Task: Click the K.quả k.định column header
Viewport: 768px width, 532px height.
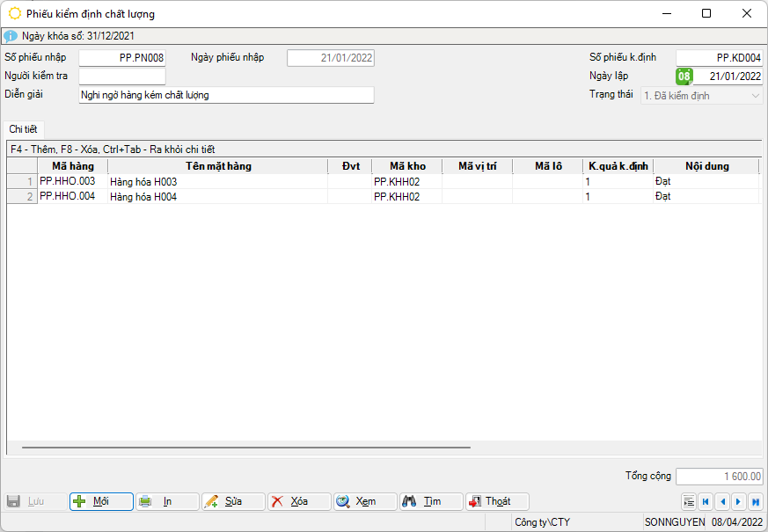Action: point(618,166)
